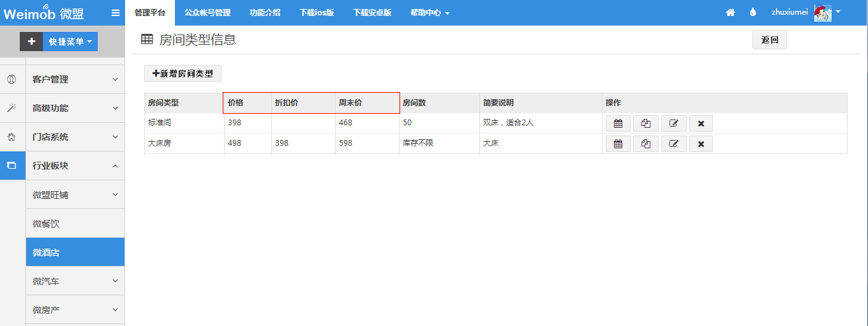Open the 帮助中心 dropdown menu
This screenshot has height=326, width=868.
point(430,13)
